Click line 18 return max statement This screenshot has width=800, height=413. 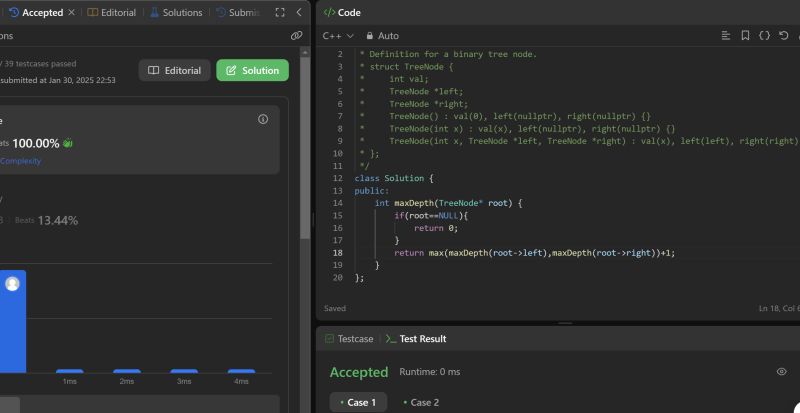point(535,253)
